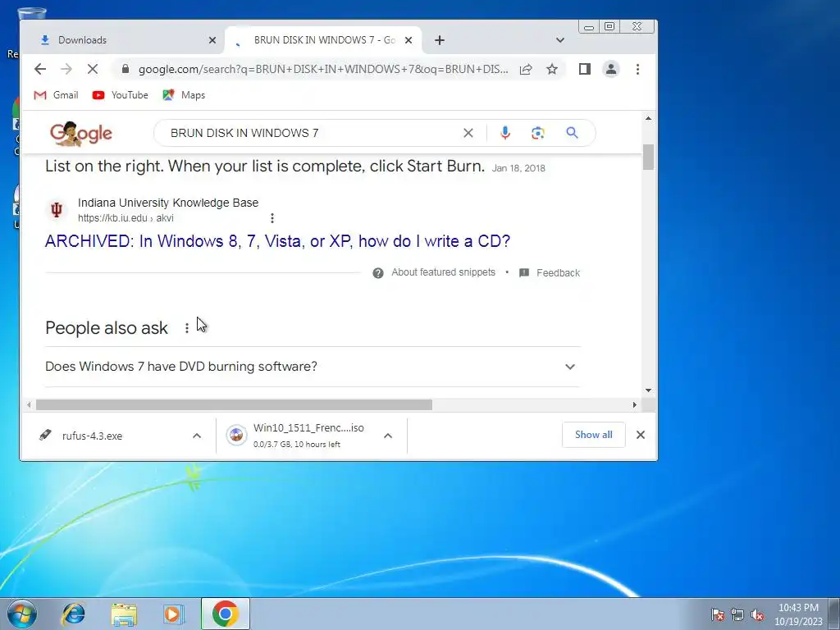
Task: Close the downloads shelf
Action: (x=640, y=435)
